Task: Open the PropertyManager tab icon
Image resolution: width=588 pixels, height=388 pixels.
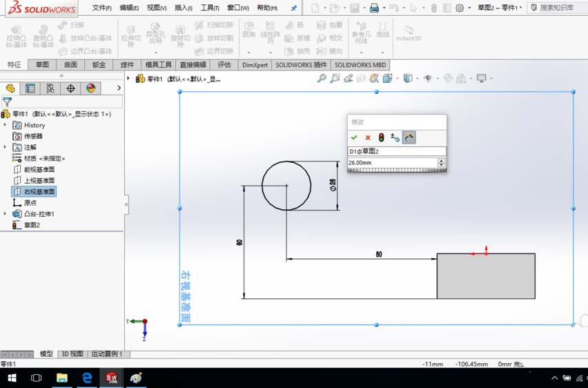Action: [30, 88]
